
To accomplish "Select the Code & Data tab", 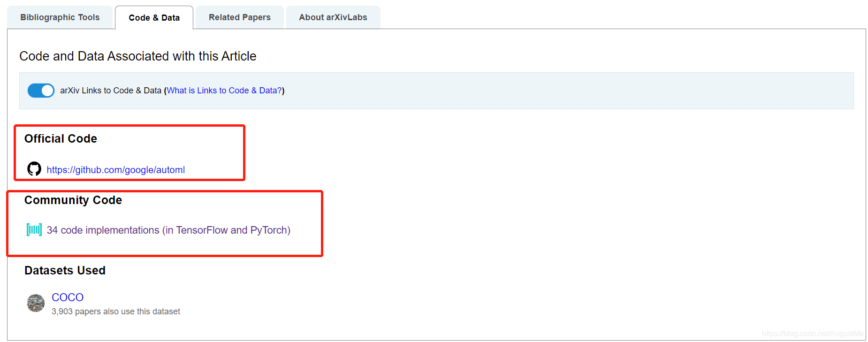I will click(x=154, y=17).
